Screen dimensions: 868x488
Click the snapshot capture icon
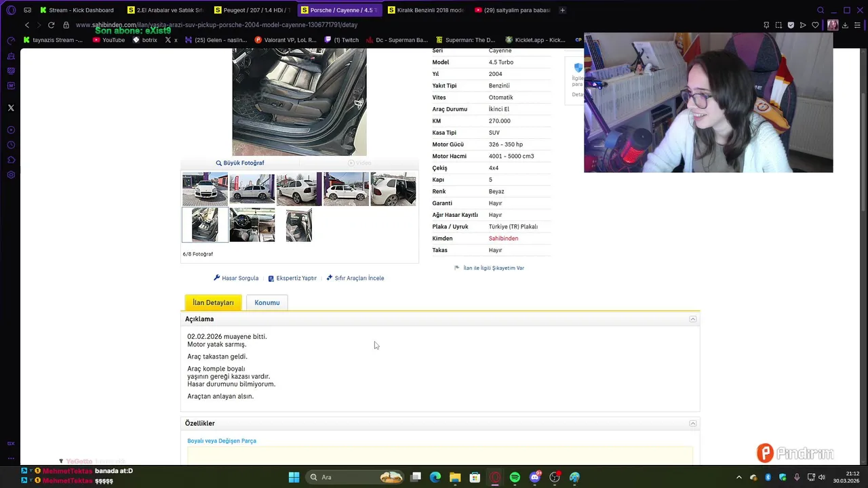coord(778,25)
